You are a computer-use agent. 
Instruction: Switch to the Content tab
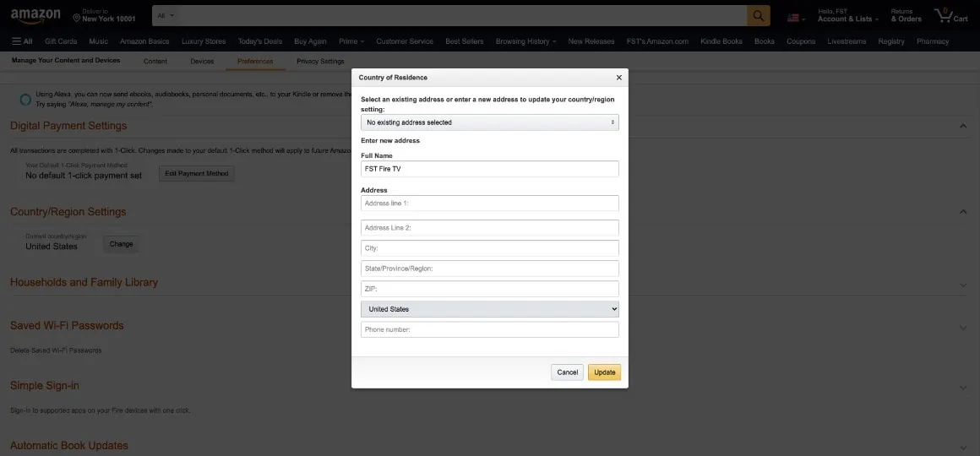click(x=155, y=61)
